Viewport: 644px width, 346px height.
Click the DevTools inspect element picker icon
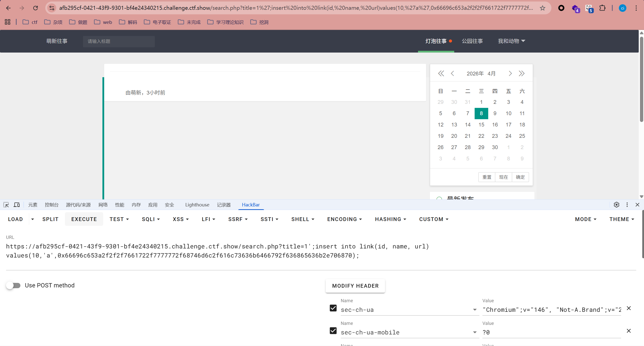pyautogui.click(x=6, y=205)
